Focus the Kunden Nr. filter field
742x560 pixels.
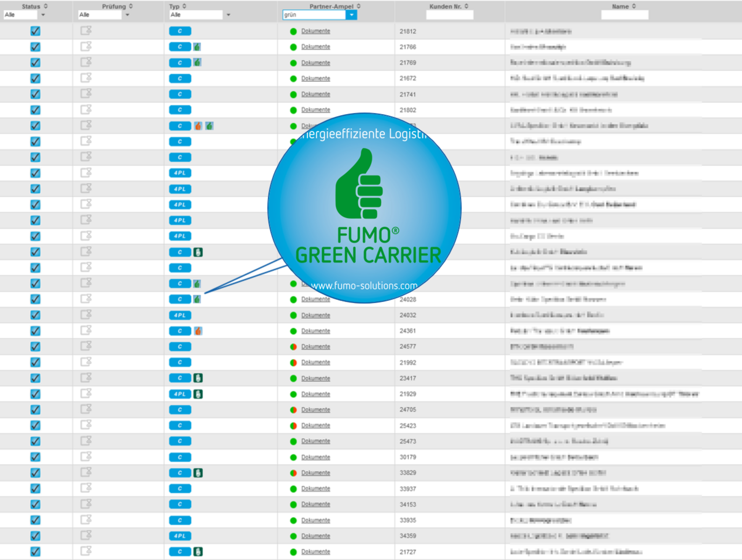pos(449,15)
